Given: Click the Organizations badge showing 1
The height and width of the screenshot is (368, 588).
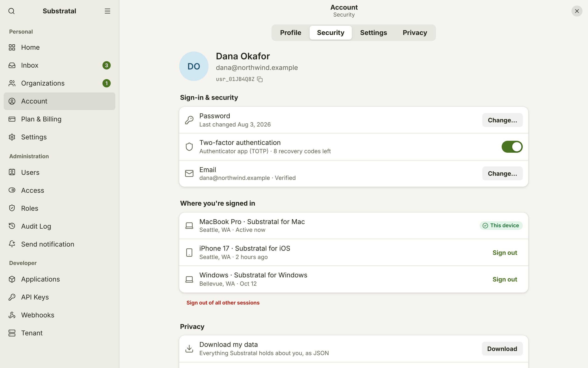Looking at the screenshot, I should click(106, 83).
